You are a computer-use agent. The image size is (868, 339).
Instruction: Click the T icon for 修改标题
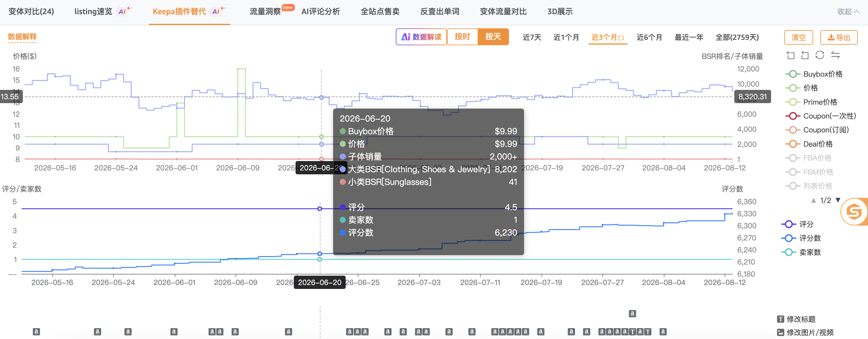(x=780, y=319)
